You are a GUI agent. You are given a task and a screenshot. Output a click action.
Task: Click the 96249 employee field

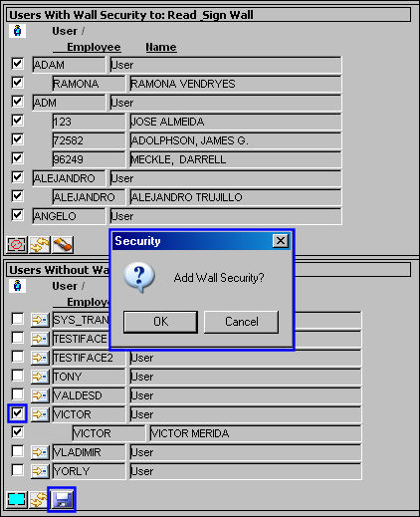coord(89,159)
